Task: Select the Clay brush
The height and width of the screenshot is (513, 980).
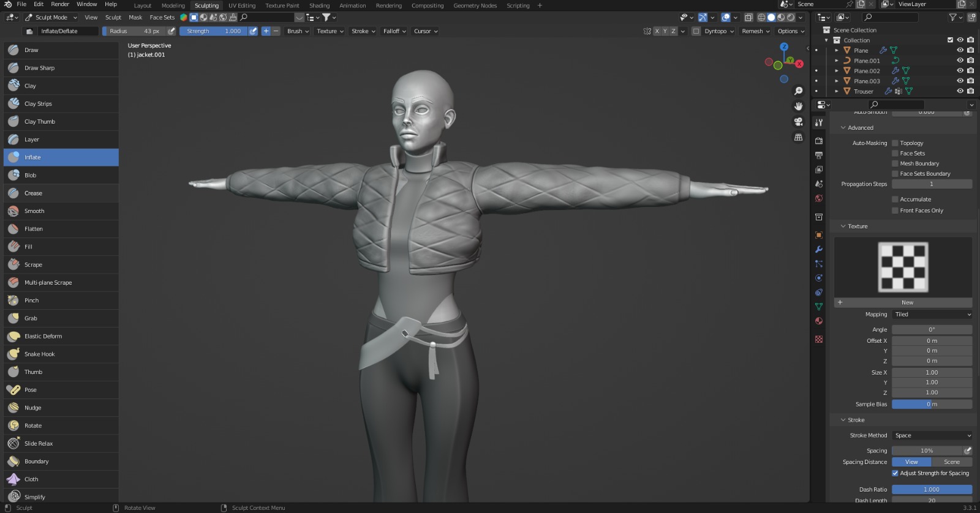Action: tap(61, 86)
